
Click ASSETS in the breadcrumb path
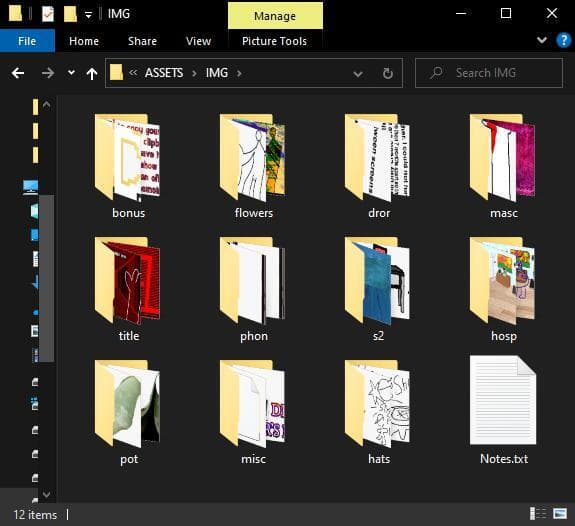tap(164, 73)
